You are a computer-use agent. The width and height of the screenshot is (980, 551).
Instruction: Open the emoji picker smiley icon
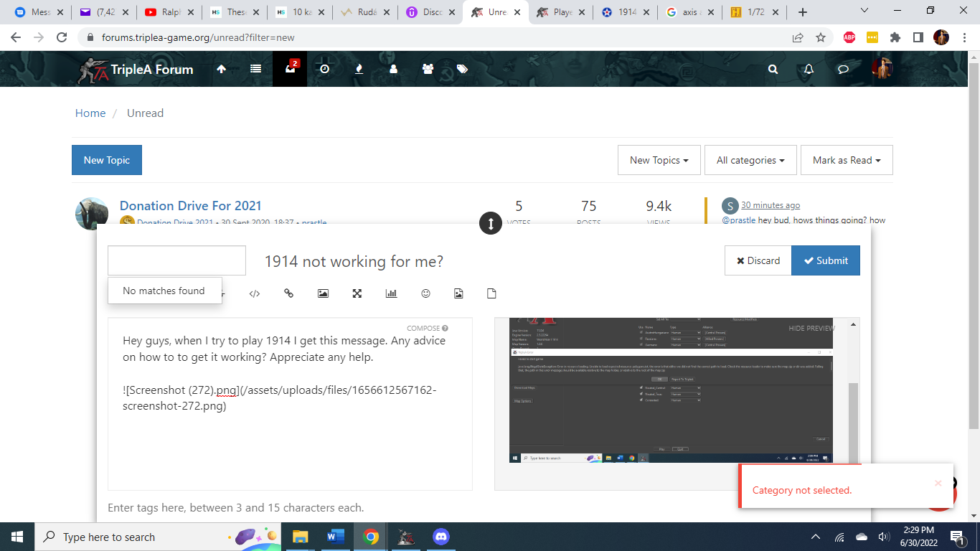pos(425,293)
